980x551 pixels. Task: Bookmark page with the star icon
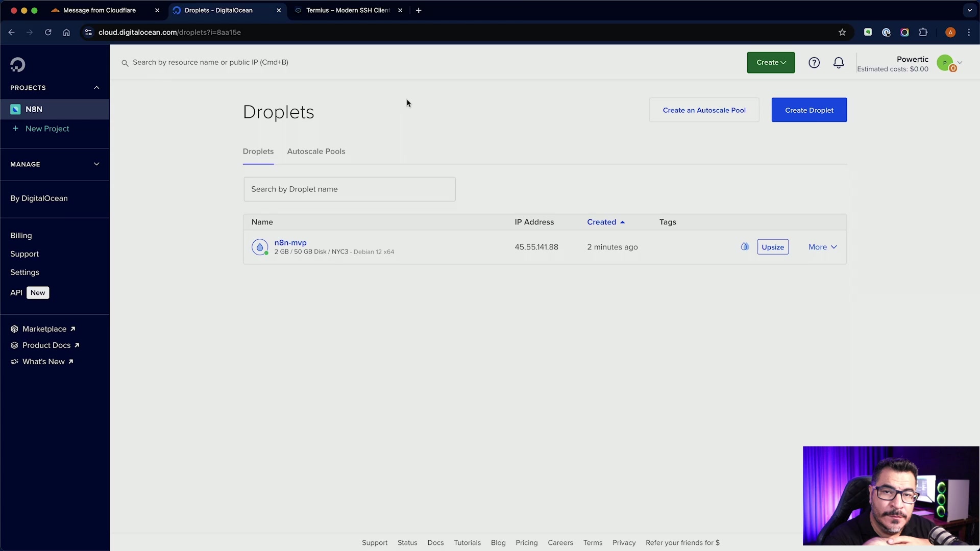pyautogui.click(x=842, y=32)
